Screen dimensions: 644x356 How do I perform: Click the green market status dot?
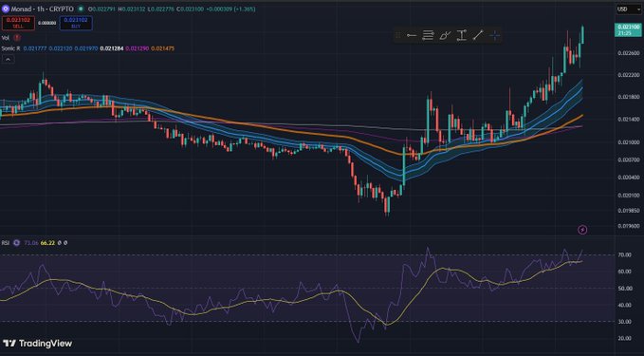81,9
